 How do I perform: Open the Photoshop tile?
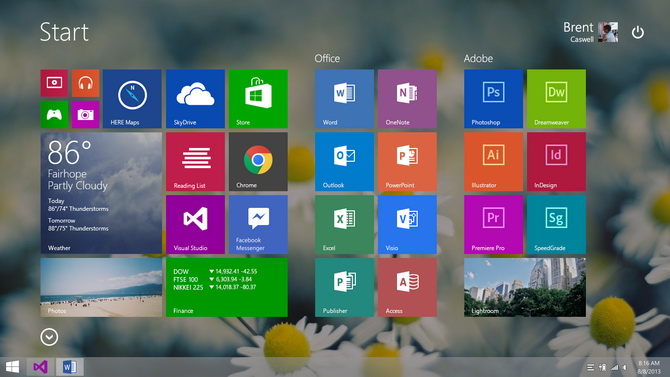493,99
